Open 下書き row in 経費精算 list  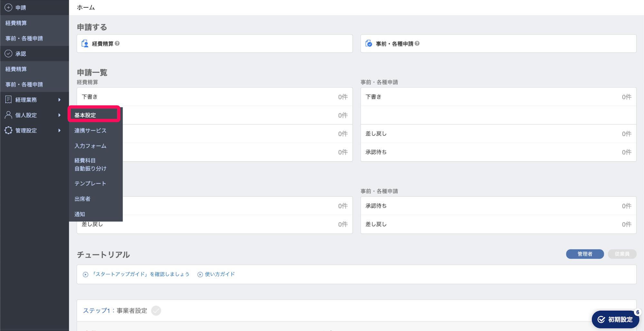point(215,97)
